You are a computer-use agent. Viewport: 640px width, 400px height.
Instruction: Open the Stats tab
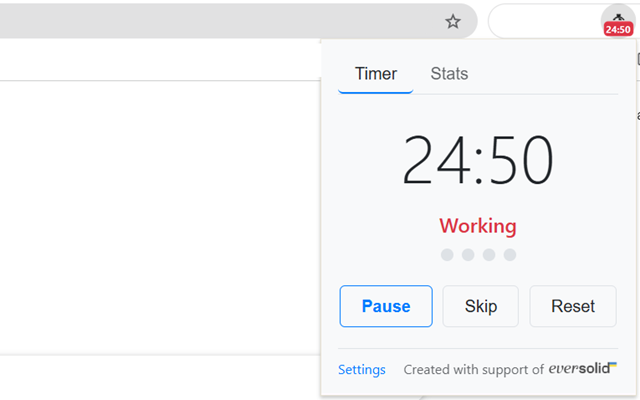(x=449, y=74)
